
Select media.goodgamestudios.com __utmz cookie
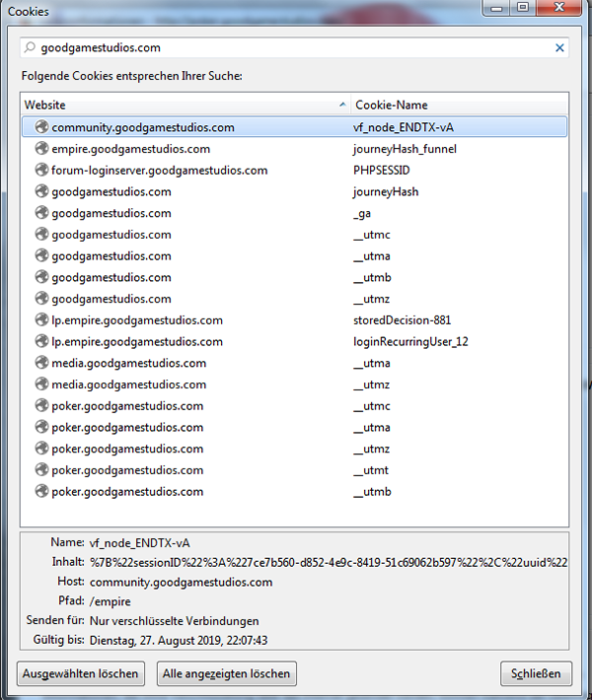point(294,385)
